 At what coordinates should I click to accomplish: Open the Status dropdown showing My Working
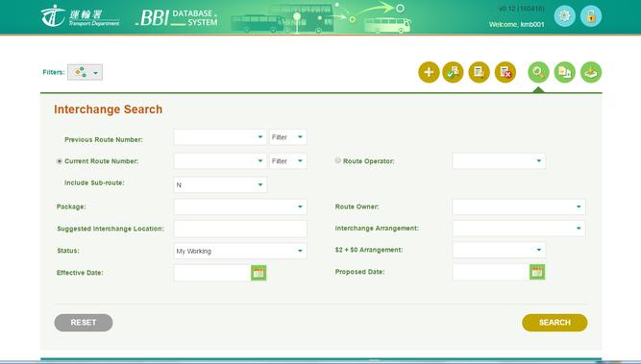click(240, 251)
